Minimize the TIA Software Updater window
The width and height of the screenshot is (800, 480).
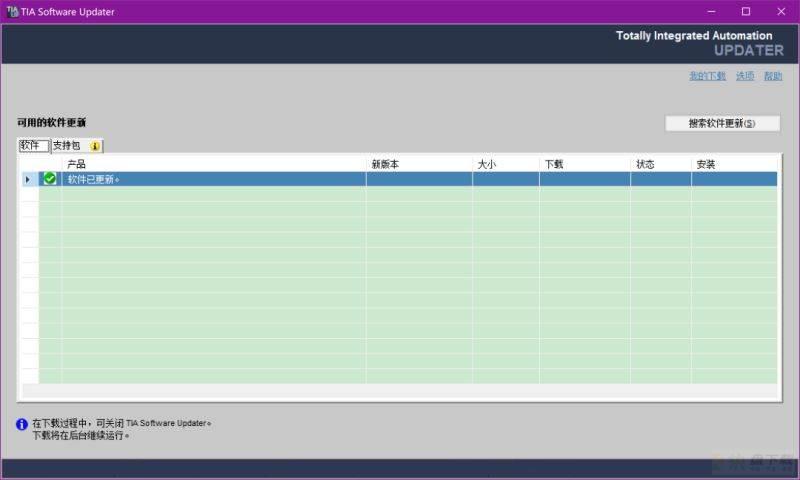(x=711, y=11)
